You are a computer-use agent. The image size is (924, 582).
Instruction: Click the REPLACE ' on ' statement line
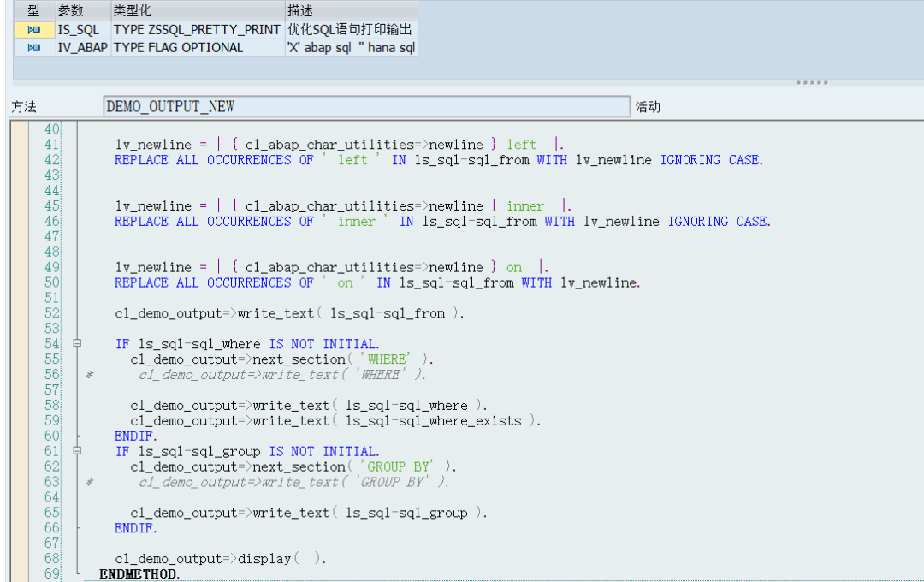pyautogui.click(x=377, y=282)
